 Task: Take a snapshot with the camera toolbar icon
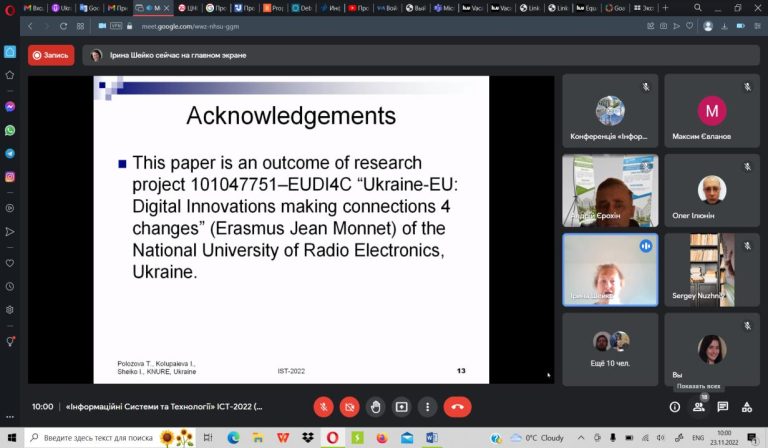[x=663, y=26]
